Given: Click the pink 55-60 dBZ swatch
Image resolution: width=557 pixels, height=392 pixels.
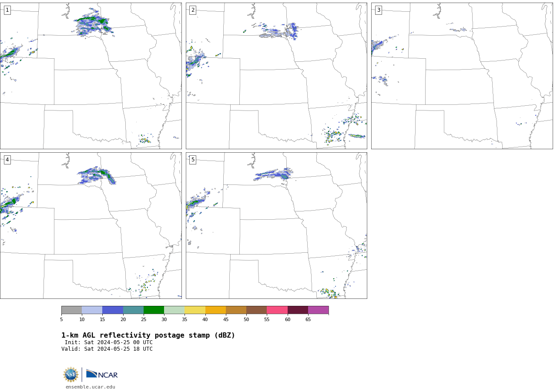Looking at the screenshot, I should point(277,310).
